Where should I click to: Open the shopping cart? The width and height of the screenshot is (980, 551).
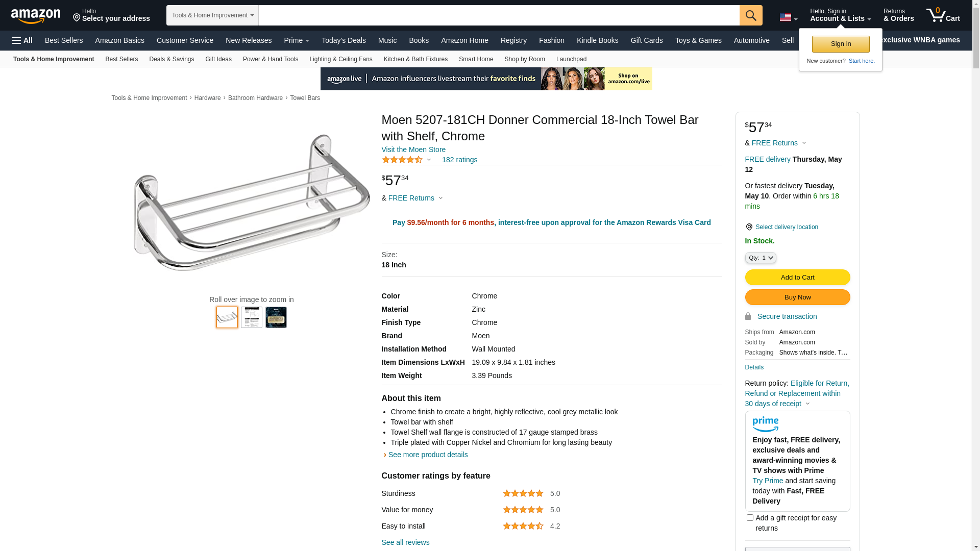pyautogui.click(x=943, y=15)
